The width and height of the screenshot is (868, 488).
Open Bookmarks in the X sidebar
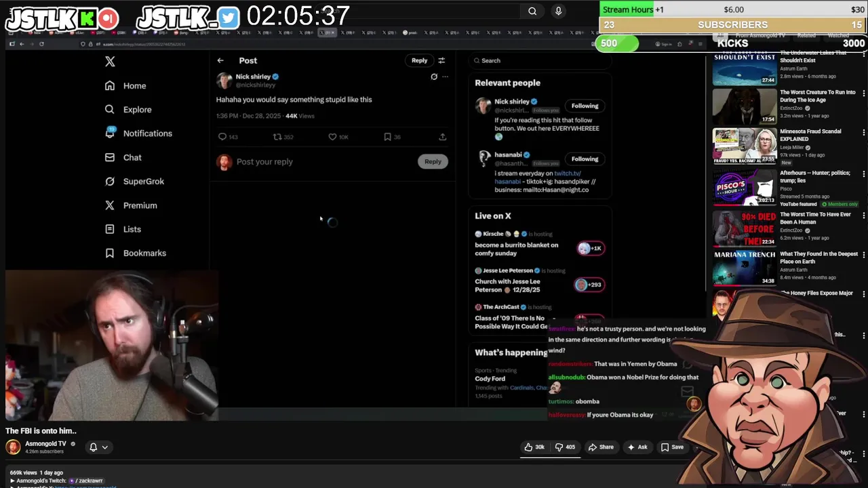[x=135, y=253]
